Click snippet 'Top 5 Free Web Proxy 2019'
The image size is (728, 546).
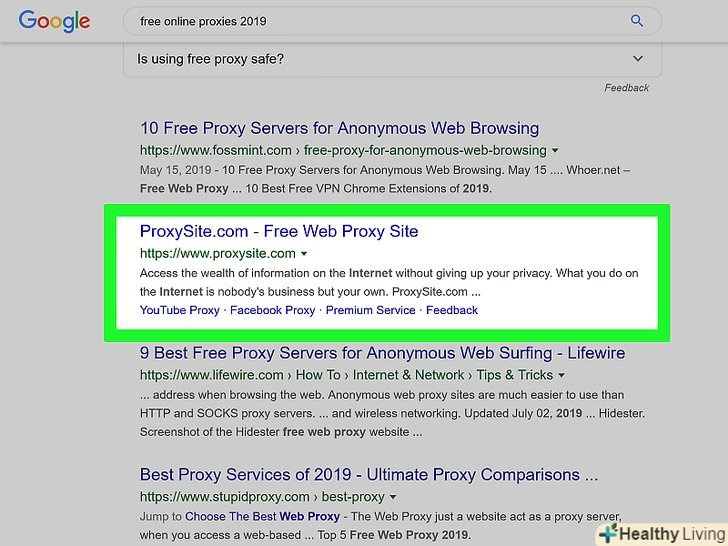coord(394,535)
